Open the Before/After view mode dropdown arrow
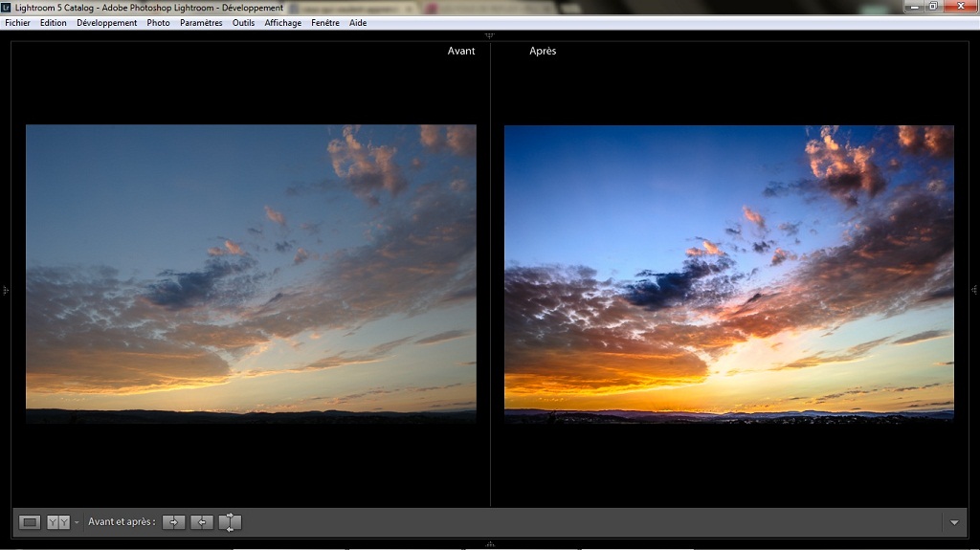980x550 pixels. click(77, 522)
